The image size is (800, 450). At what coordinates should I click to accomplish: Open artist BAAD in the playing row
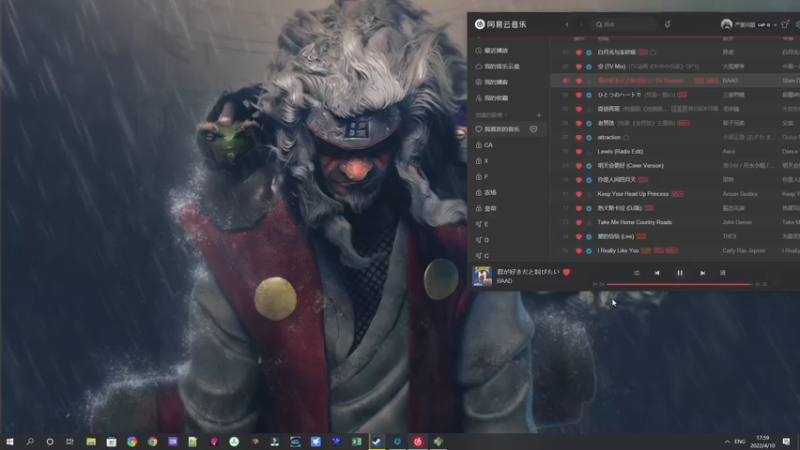tap(730, 81)
